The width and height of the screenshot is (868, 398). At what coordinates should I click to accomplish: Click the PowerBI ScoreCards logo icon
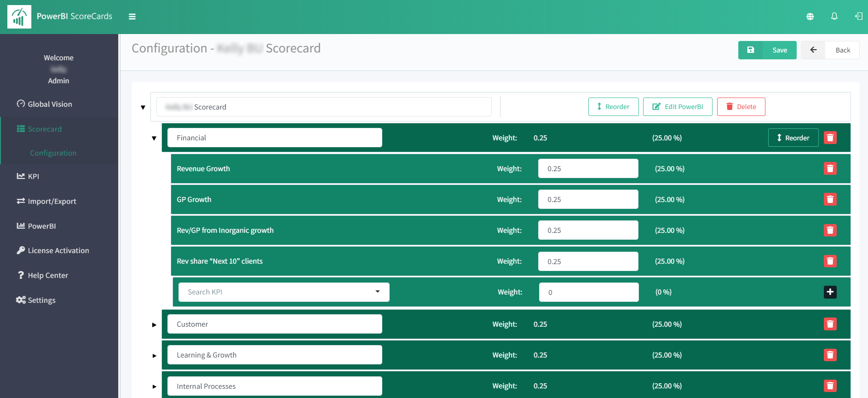click(x=19, y=17)
